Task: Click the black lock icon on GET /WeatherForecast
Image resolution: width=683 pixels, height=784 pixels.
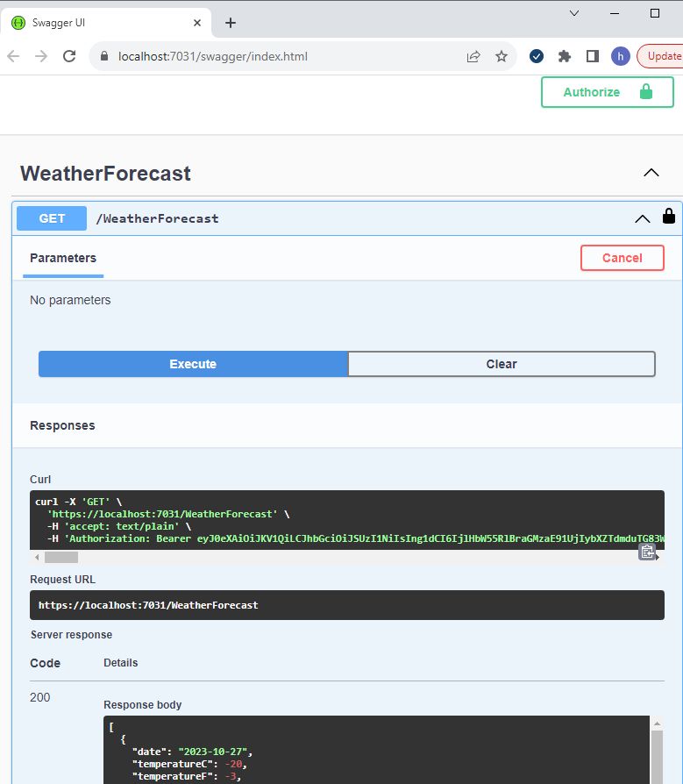Action: pyautogui.click(x=668, y=216)
